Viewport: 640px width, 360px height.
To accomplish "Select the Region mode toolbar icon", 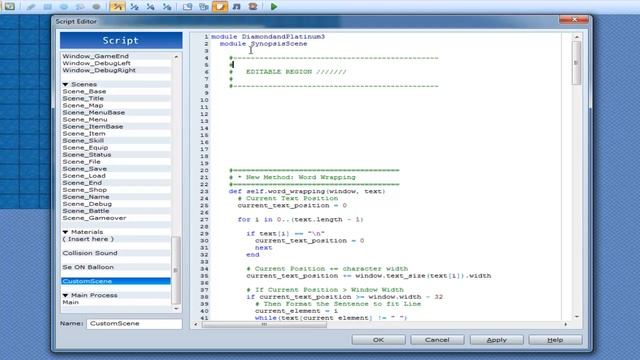I will click(x=10, y=6).
